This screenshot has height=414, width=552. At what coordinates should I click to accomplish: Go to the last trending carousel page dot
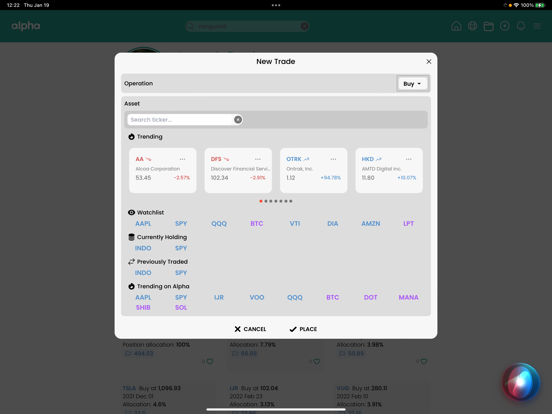coord(291,201)
